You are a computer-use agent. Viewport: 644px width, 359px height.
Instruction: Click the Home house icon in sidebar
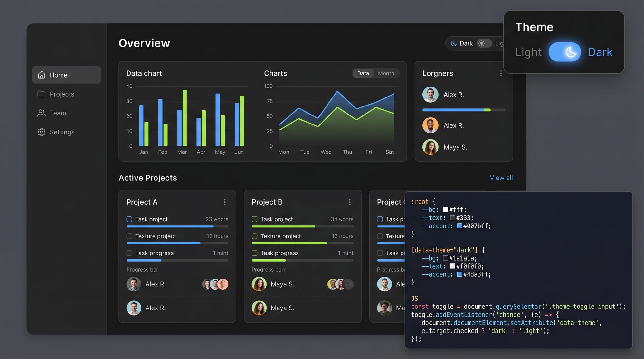pos(42,75)
